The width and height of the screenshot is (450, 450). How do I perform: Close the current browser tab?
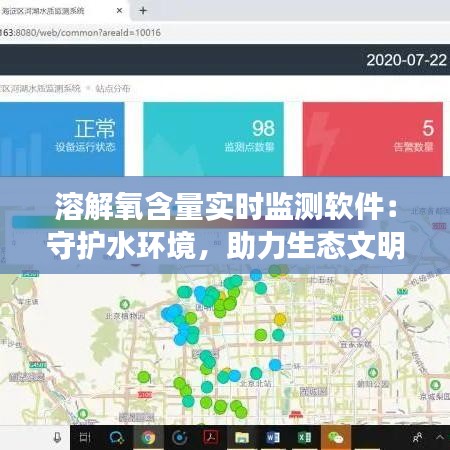[x=119, y=11]
